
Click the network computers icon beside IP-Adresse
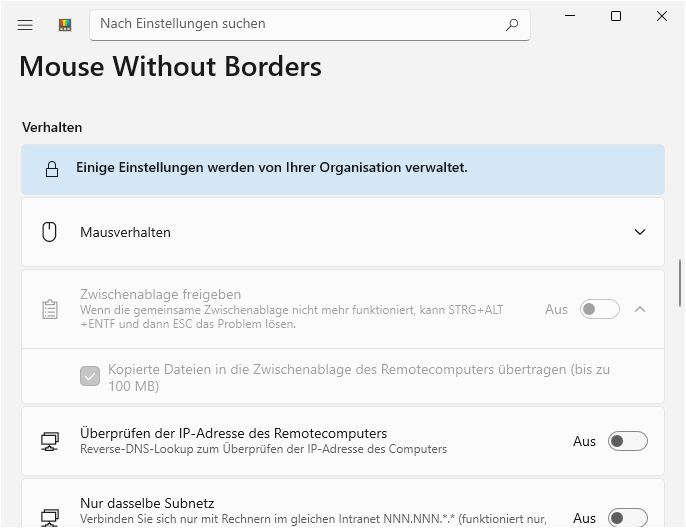pos(50,441)
